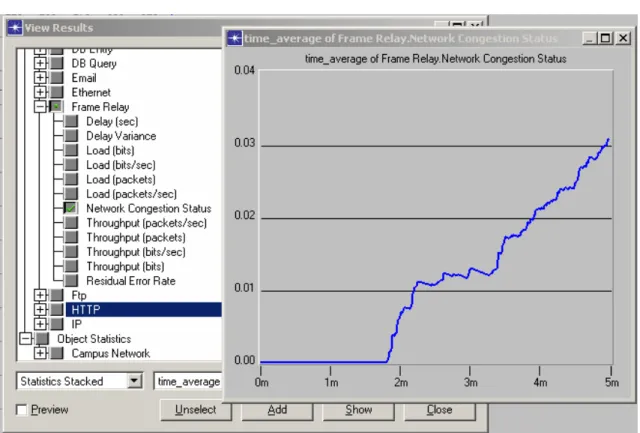This screenshot has width=640, height=433.
Task: Collapse the Frame Relay tree node
Action: (40, 107)
